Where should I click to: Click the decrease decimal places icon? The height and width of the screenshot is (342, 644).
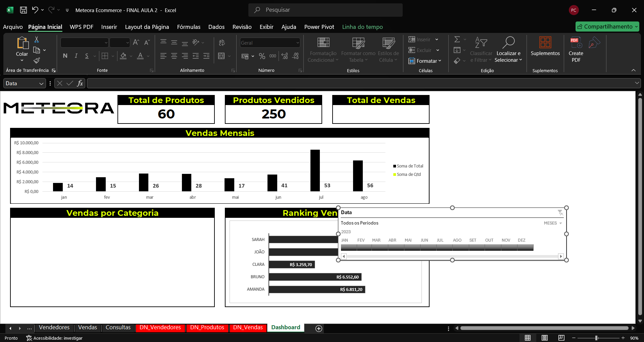(295, 56)
